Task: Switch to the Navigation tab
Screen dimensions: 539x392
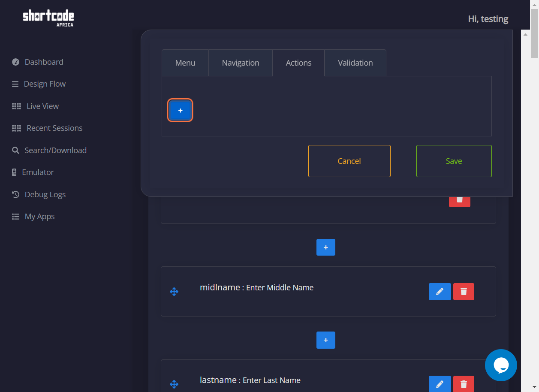Action: click(x=241, y=63)
